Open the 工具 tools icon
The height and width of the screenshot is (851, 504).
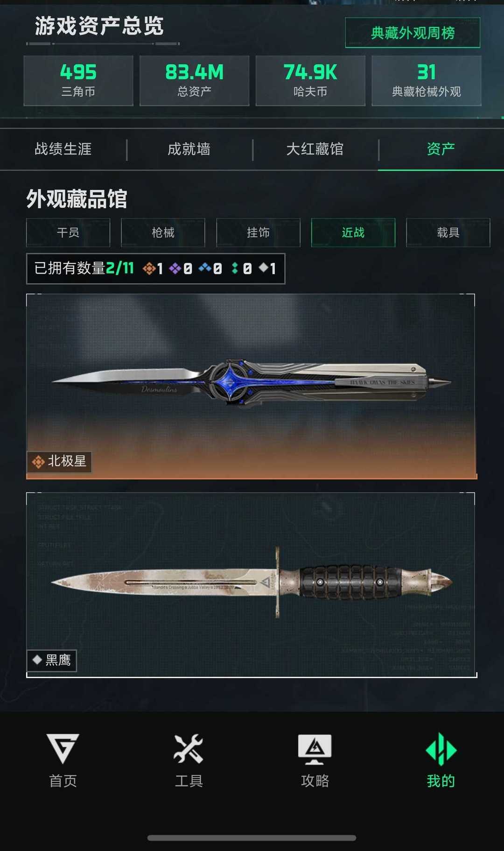point(189,748)
